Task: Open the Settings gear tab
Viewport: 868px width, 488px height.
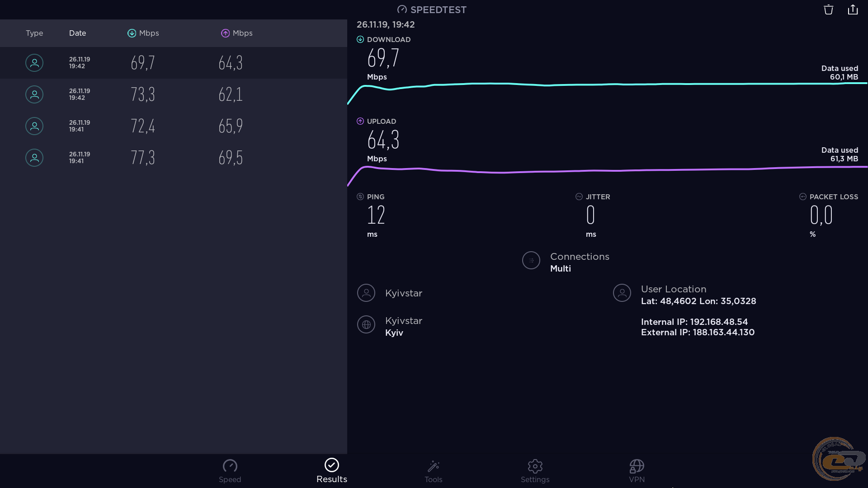Action: point(535,471)
